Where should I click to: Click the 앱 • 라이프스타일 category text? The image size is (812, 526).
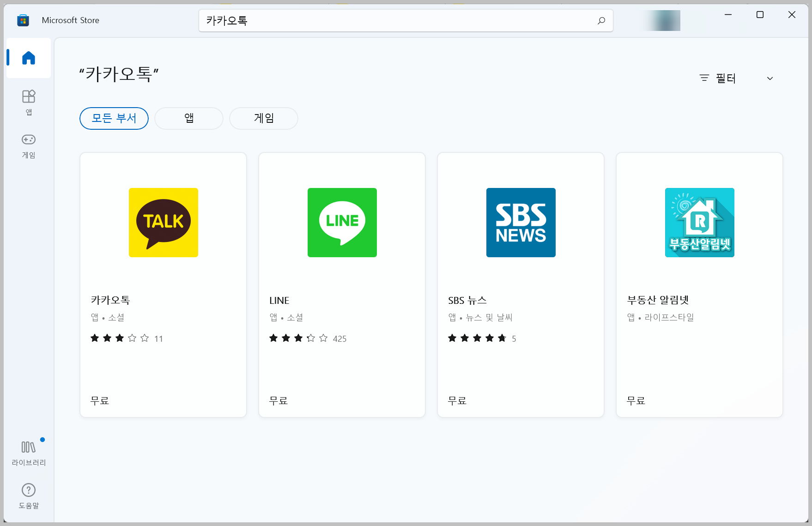(661, 317)
